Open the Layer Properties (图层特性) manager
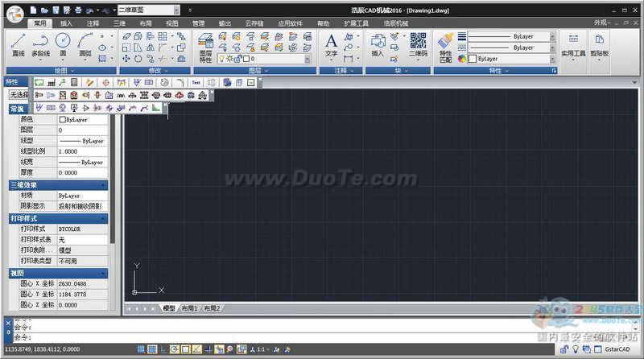This screenshot has width=644, height=359. 205,48
